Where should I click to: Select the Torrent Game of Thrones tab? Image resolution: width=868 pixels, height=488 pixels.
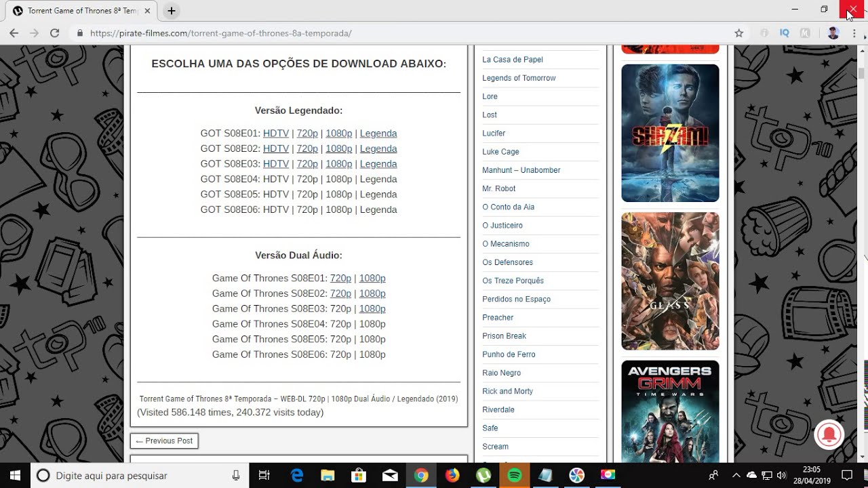[83, 11]
